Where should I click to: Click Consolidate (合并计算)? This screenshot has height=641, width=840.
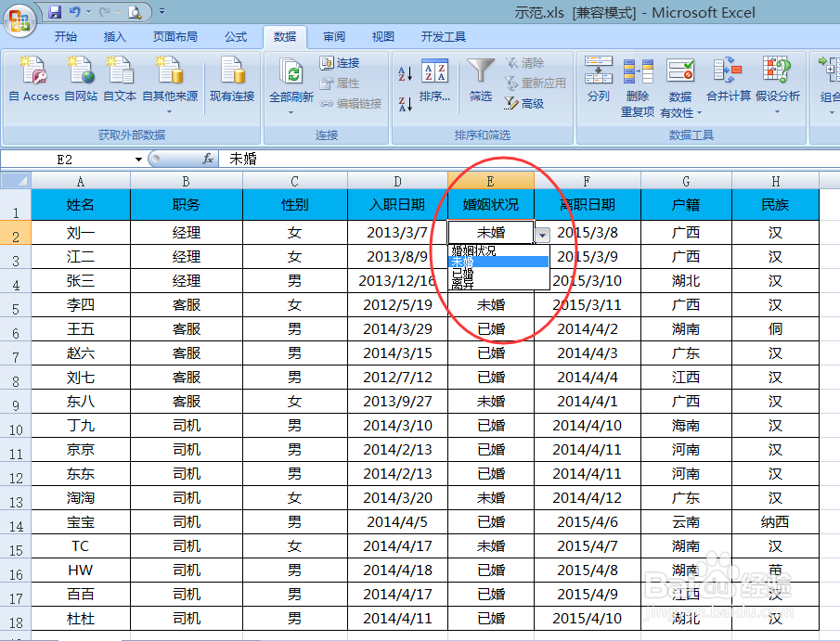728,79
